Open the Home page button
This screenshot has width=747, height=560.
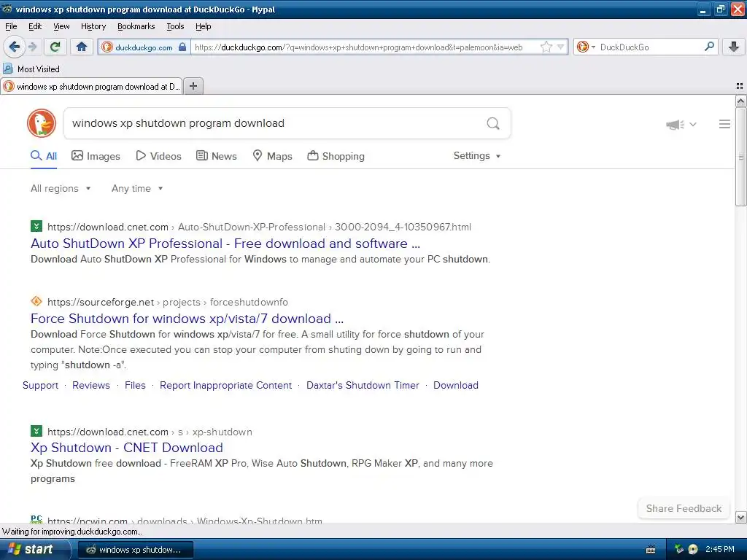tap(82, 47)
